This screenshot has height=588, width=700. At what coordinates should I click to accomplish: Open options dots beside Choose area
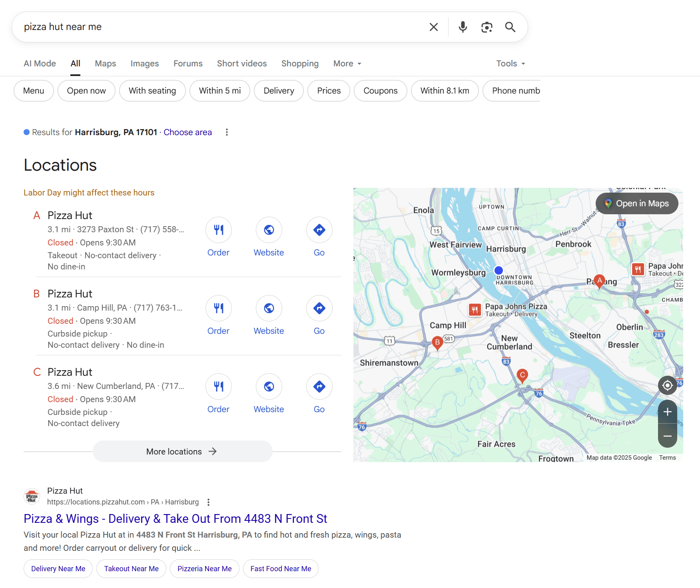227,132
